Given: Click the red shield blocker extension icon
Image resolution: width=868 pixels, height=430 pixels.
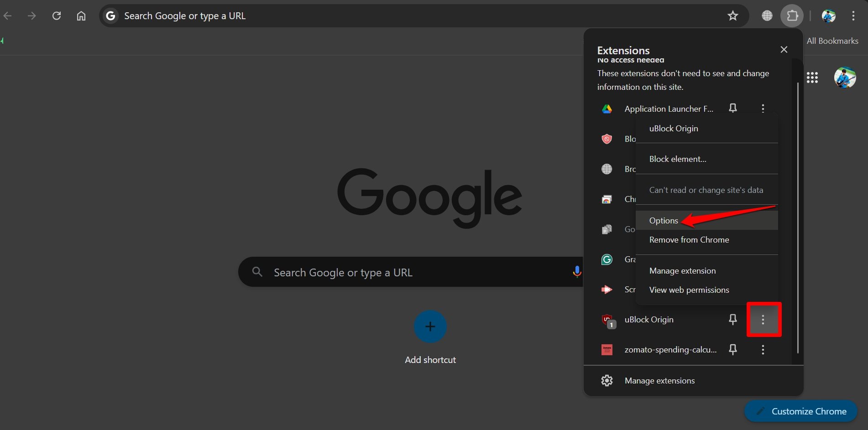Looking at the screenshot, I should pos(607,139).
